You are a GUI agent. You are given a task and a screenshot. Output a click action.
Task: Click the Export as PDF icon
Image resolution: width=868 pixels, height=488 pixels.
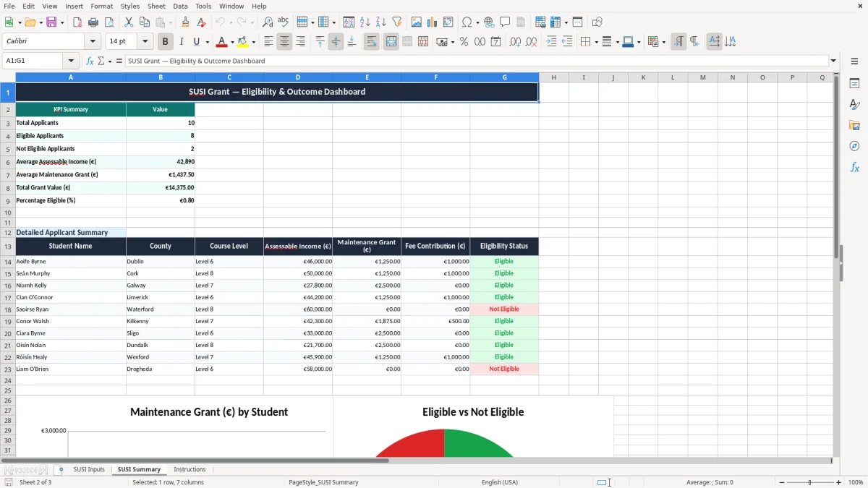77,22
